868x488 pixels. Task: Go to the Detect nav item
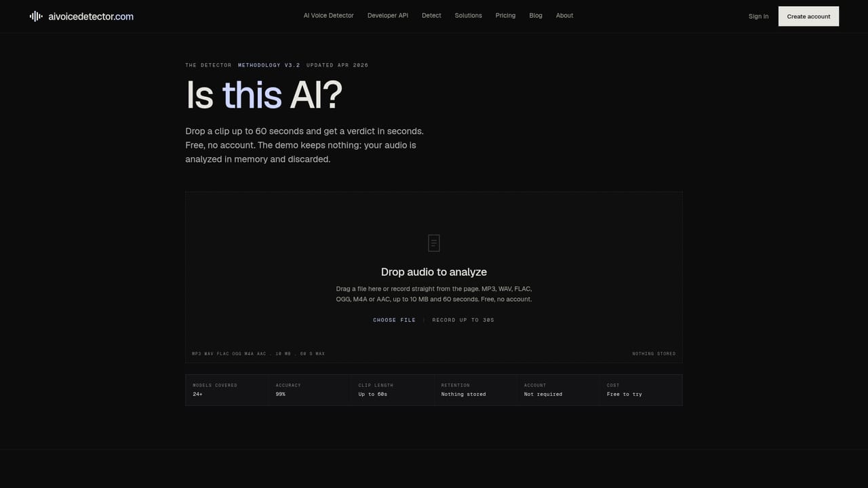pyautogui.click(x=431, y=16)
